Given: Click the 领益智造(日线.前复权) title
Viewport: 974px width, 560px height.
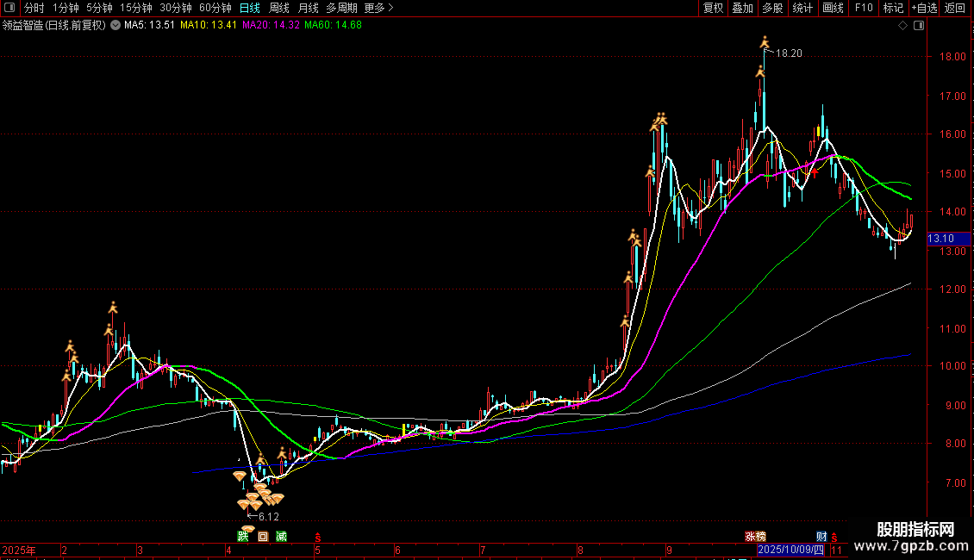Looking at the screenshot, I should (54, 26).
